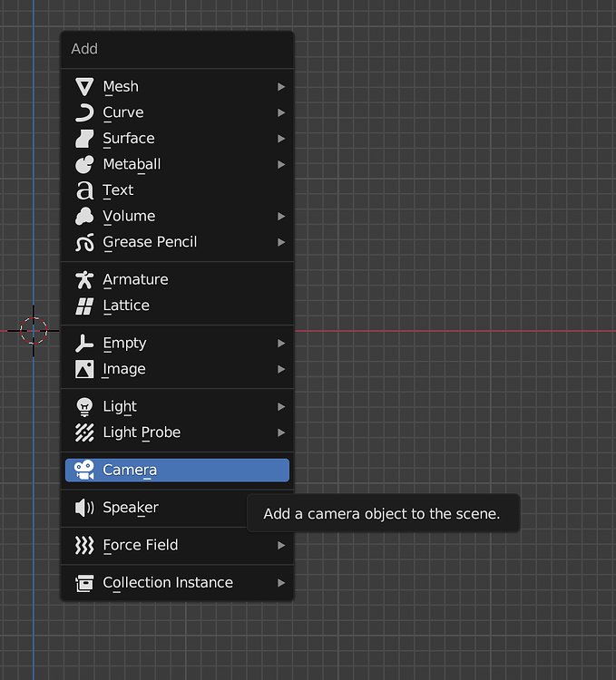Open the Light menu entry
Viewport: 616px width, 680px height.
point(177,407)
